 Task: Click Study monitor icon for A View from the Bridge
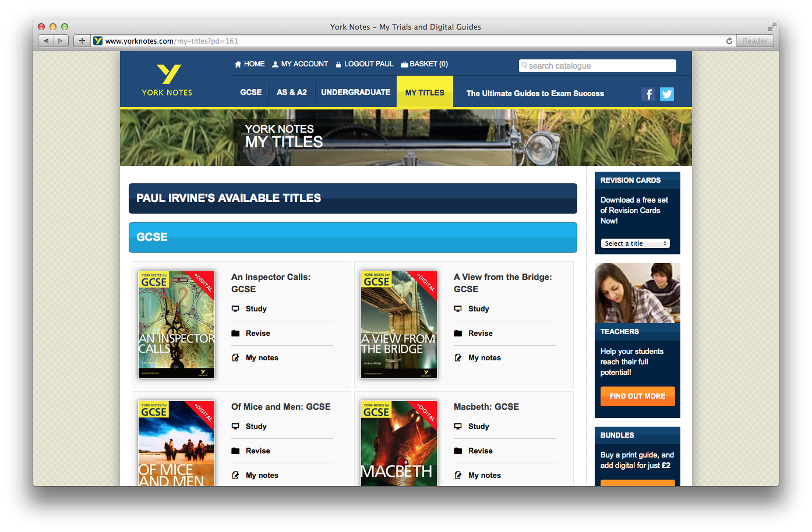click(x=458, y=309)
